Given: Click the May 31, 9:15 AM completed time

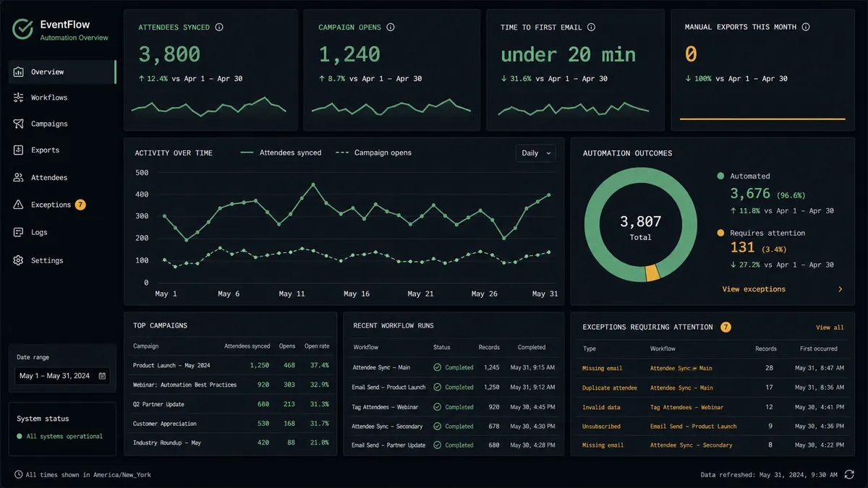Looking at the screenshot, I should 532,367.
